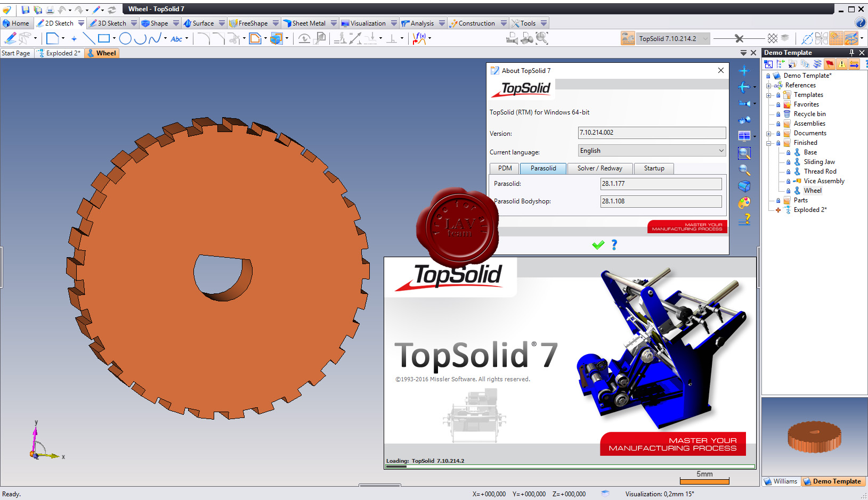Select Thread Rod in project tree

pos(820,171)
